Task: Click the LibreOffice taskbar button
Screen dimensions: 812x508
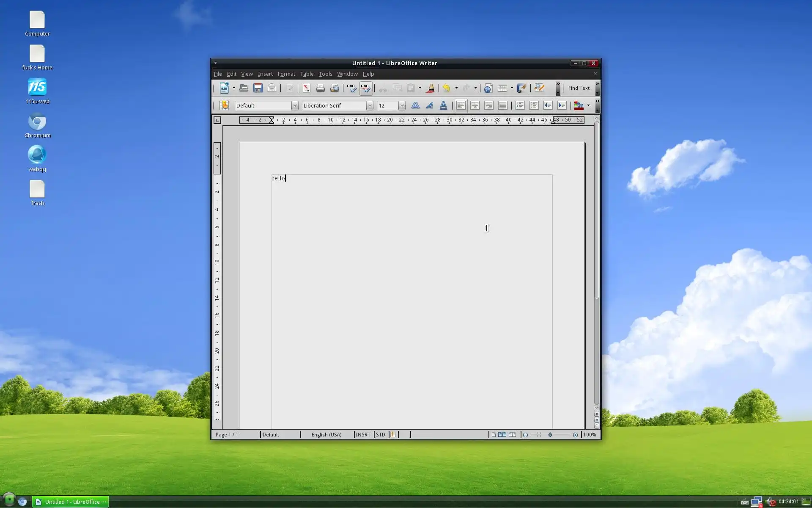Action: pyautogui.click(x=71, y=502)
